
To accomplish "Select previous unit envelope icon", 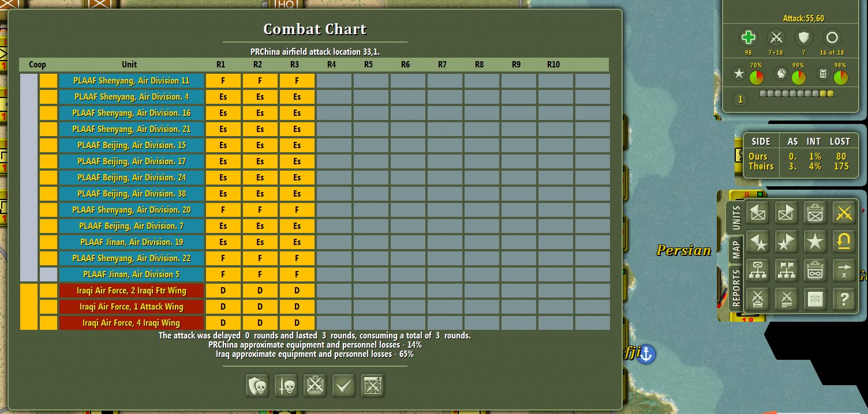I will coord(758,213).
